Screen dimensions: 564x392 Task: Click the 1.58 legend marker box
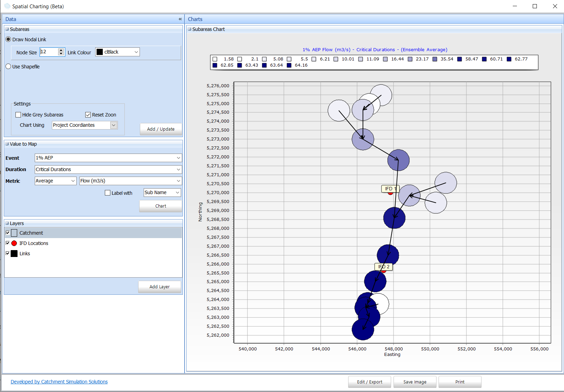pyautogui.click(x=215, y=59)
